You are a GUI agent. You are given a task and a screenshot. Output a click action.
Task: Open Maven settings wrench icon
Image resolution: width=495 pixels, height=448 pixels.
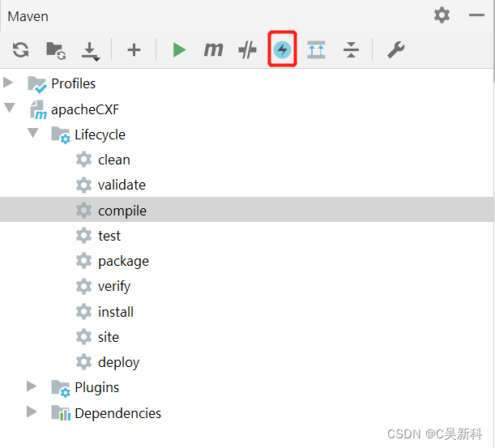coord(396,50)
